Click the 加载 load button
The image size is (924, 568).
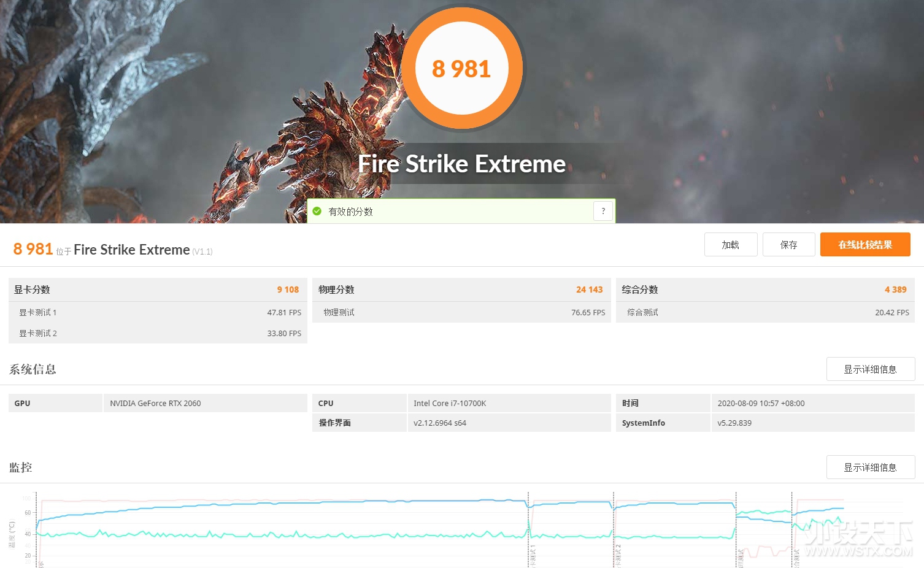point(731,245)
